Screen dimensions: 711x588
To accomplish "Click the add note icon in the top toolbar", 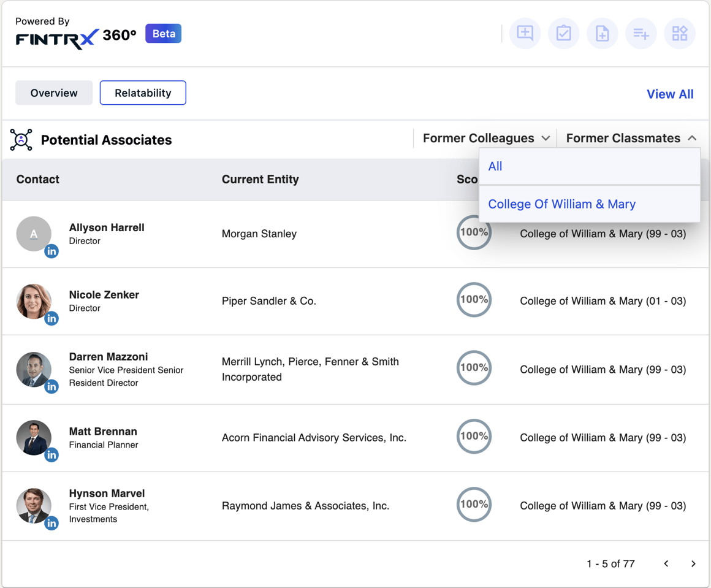I will [525, 34].
